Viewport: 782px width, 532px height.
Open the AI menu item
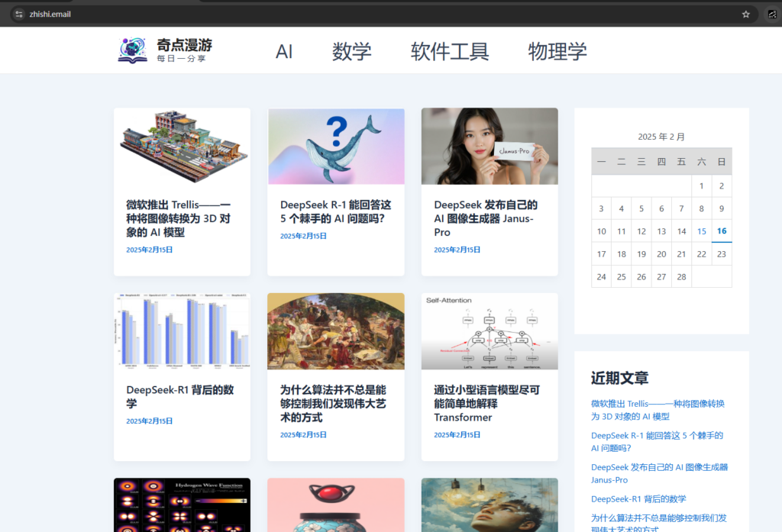click(x=284, y=51)
